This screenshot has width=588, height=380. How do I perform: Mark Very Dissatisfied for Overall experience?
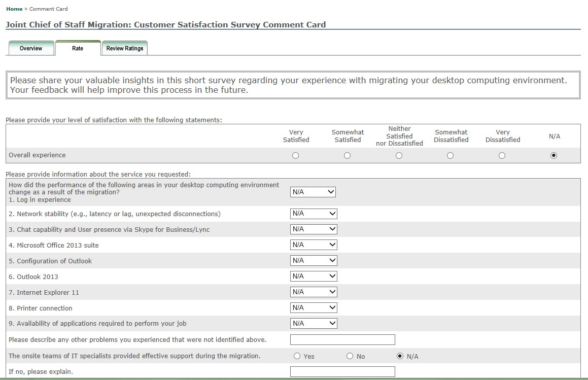point(502,156)
